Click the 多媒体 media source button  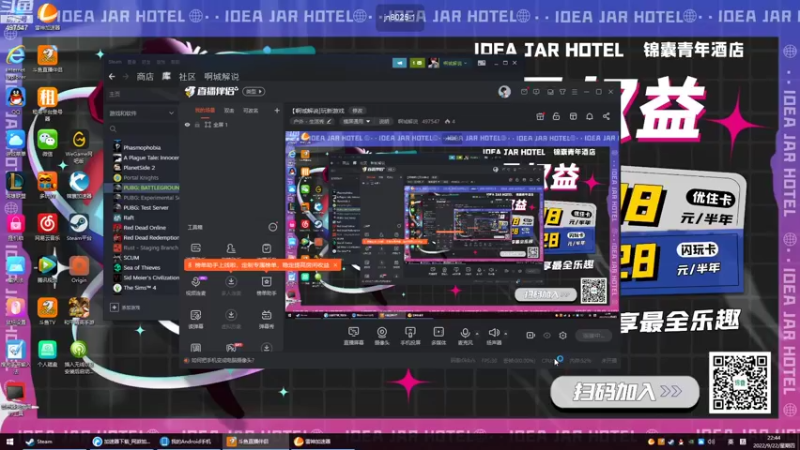438,336
